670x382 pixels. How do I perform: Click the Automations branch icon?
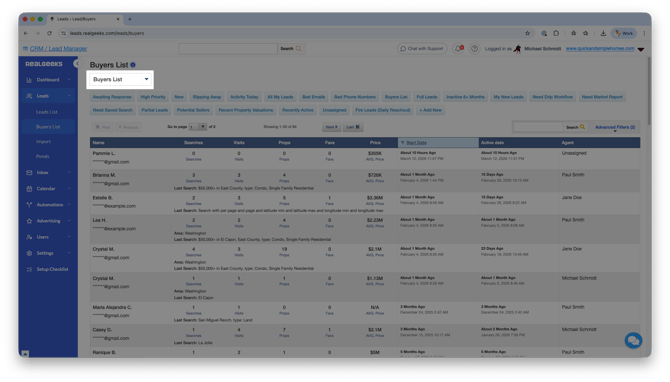coord(29,205)
